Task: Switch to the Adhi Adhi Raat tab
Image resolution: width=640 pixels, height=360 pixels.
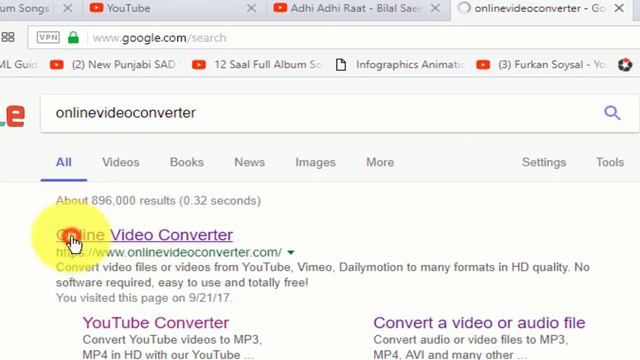Action: pos(355,8)
